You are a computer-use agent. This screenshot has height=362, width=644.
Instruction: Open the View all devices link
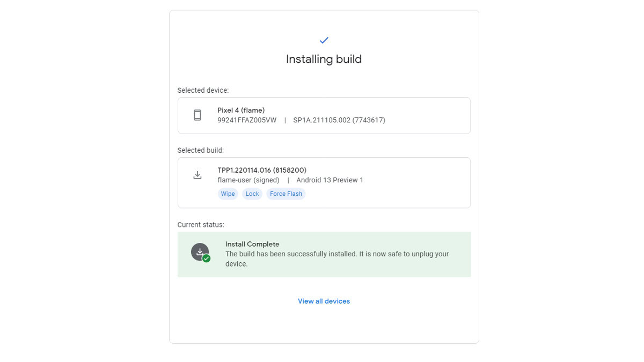click(324, 301)
